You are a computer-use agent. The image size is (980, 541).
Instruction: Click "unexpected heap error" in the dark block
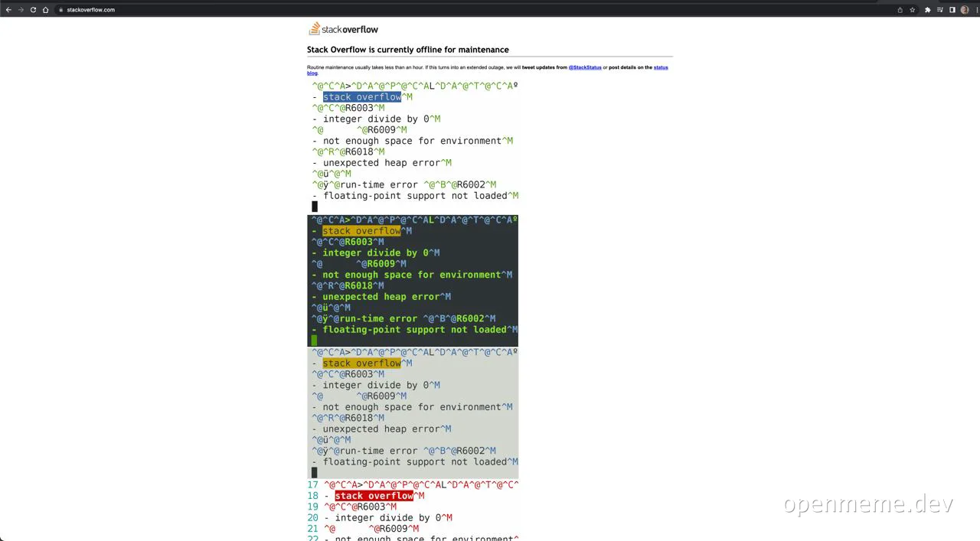(381, 297)
